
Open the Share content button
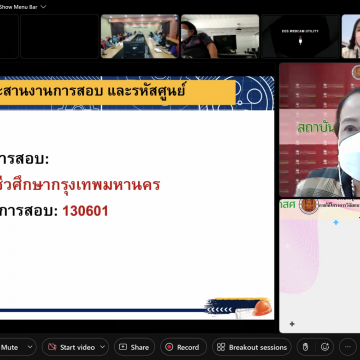pyautogui.click(x=134, y=347)
